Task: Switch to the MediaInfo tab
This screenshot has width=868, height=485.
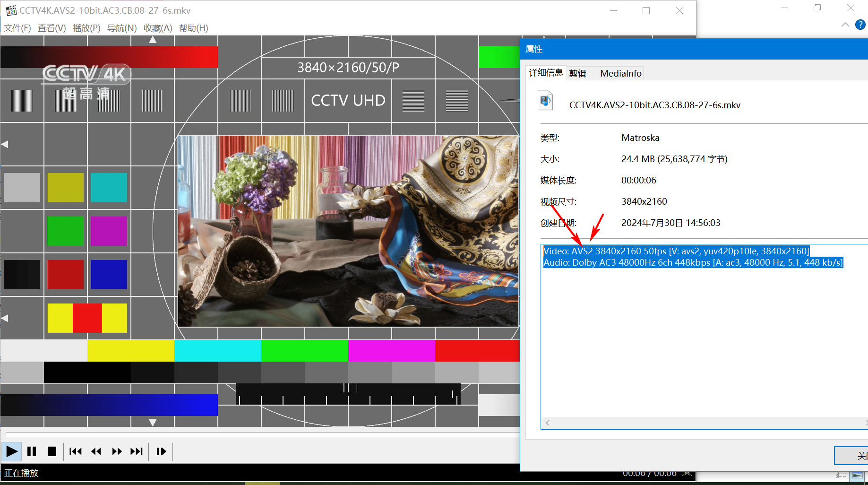Action: coord(620,73)
